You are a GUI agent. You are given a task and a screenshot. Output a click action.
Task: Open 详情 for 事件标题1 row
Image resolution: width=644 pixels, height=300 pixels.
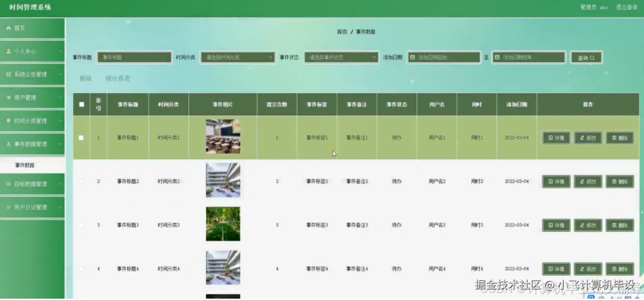(x=556, y=138)
